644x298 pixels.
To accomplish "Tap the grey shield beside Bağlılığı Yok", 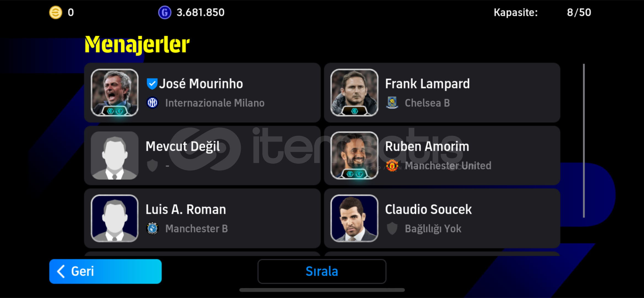I will (x=392, y=228).
